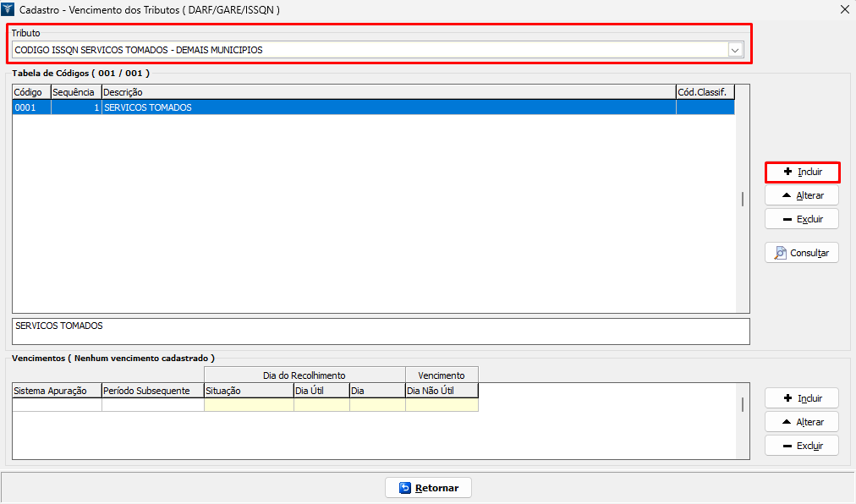Click the Sequência column header
Image resolution: width=856 pixels, height=504 pixels.
pyautogui.click(x=75, y=91)
